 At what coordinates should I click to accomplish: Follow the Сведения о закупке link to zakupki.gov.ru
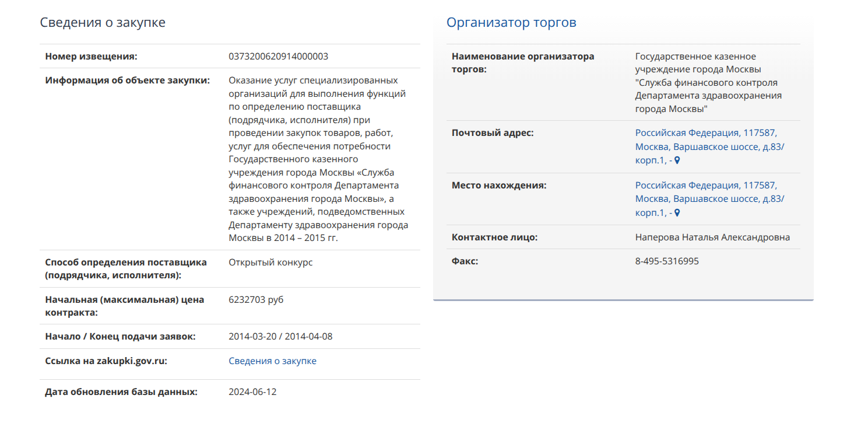click(272, 361)
